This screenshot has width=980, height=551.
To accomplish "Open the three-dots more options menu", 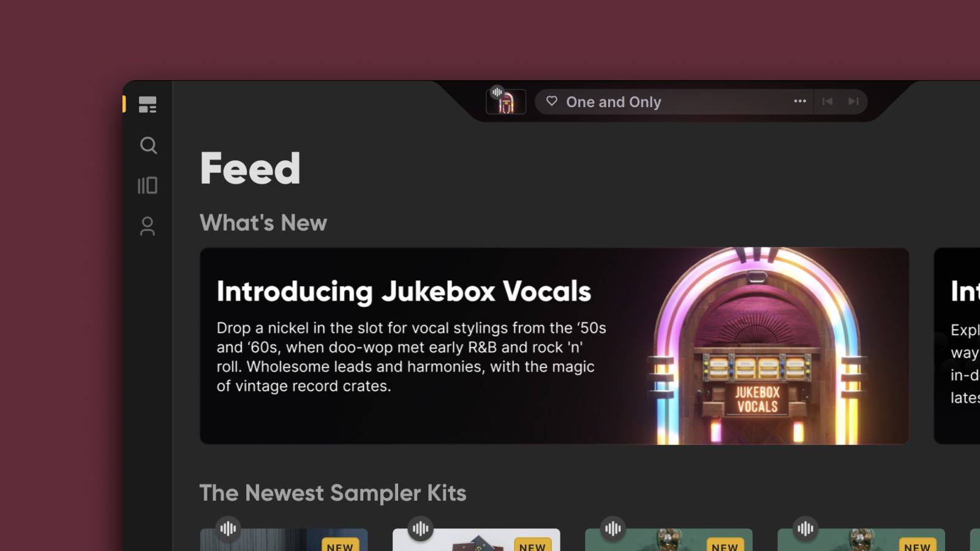I will [x=800, y=101].
